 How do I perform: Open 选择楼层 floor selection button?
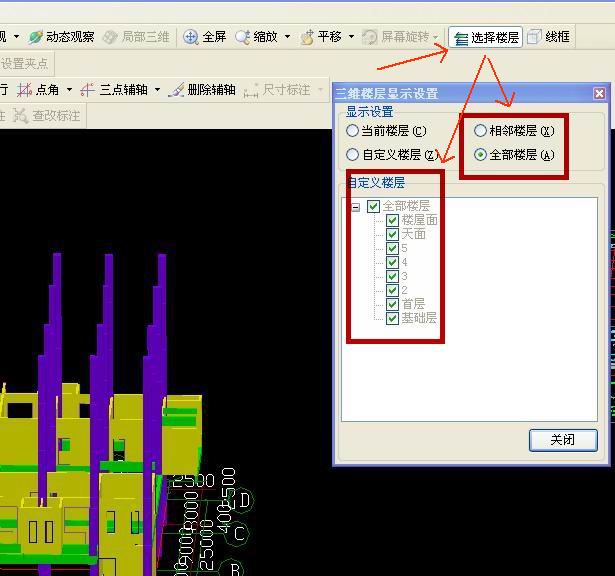pos(486,38)
